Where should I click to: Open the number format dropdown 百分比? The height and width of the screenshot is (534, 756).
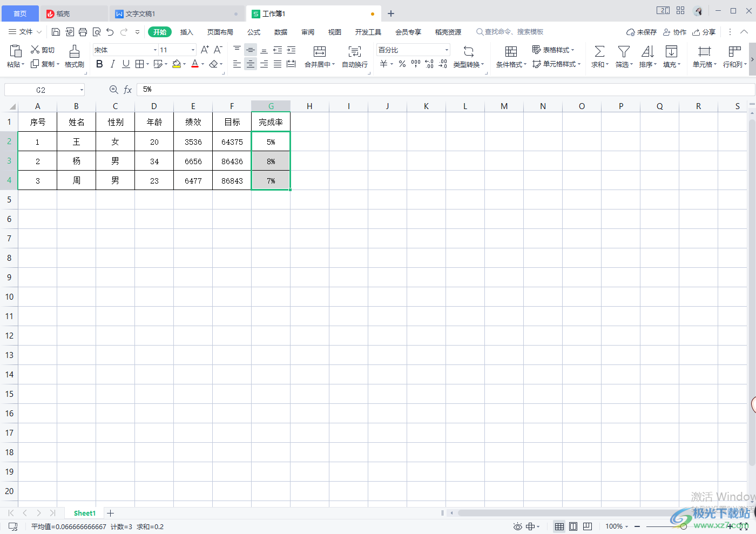(447, 50)
